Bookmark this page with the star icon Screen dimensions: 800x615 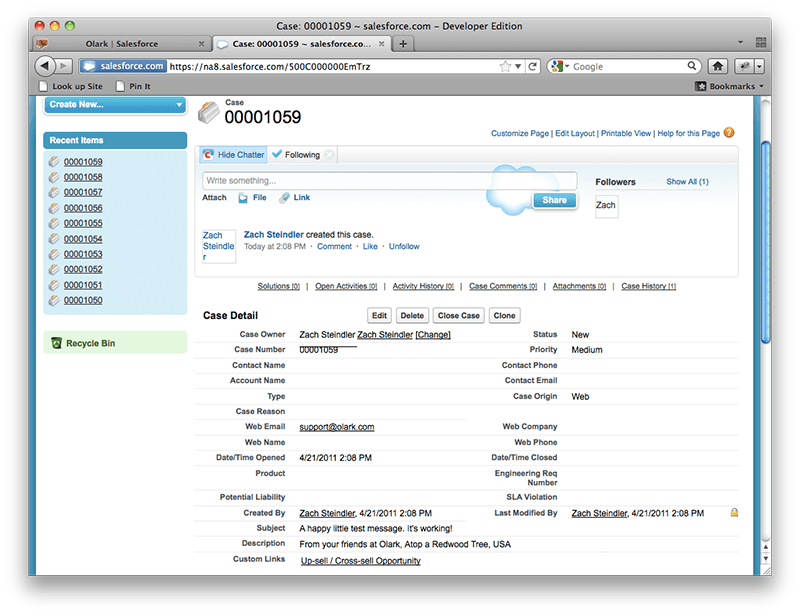click(507, 66)
